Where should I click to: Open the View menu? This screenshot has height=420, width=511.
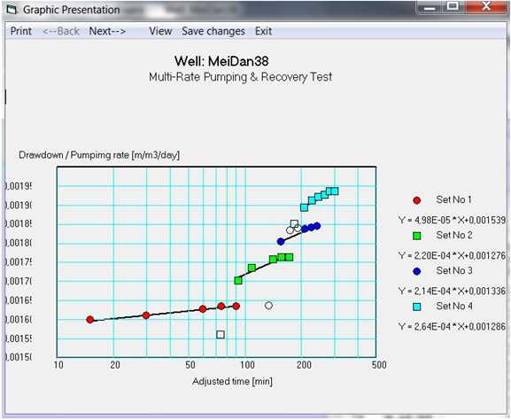tap(160, 31)
